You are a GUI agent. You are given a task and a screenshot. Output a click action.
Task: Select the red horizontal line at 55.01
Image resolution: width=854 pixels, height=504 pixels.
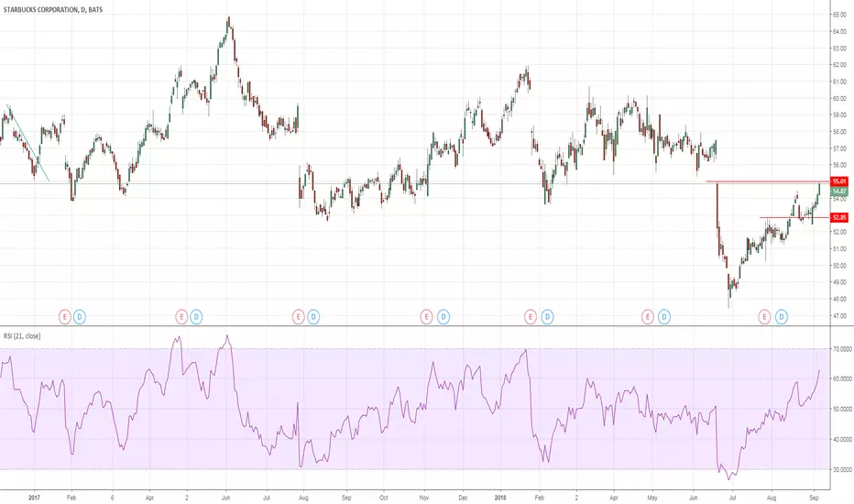(x=768, y=181)
